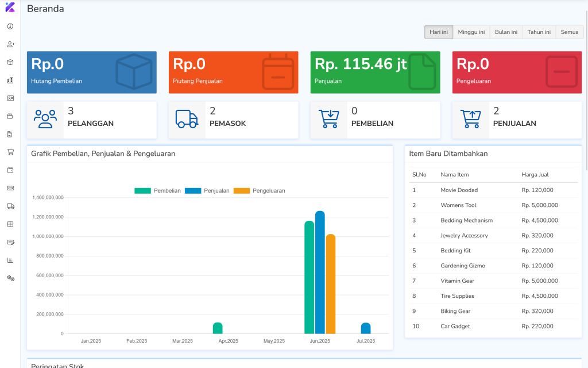
Task: Open the Pelanggan summary card
Action: pos(91,120)
